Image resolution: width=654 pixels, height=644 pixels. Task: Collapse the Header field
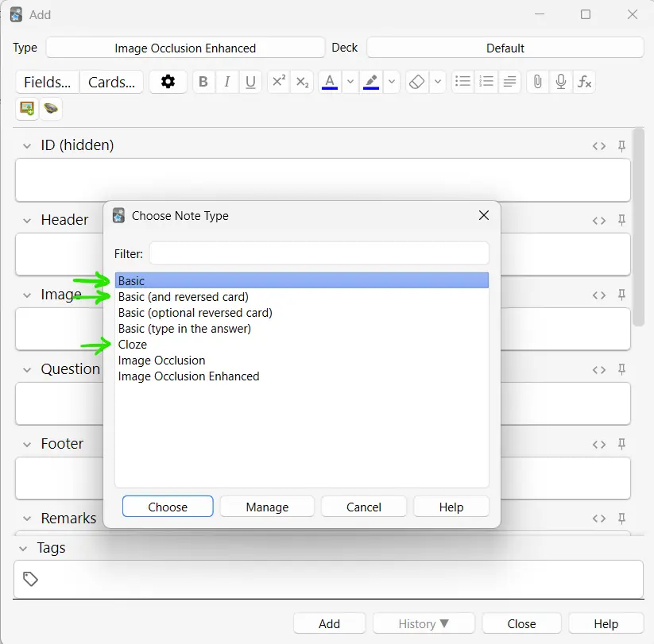pyautogui.click(x=27, y=221)
